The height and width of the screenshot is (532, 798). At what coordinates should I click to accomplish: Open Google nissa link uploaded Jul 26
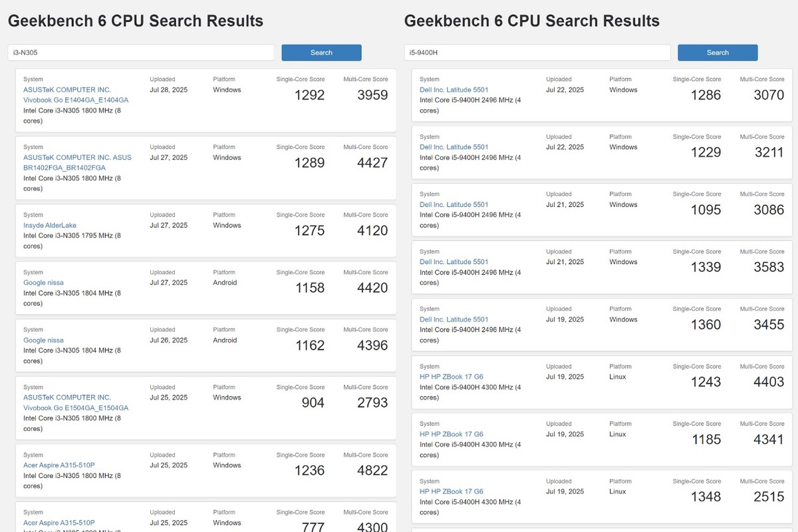pos(44,340)
